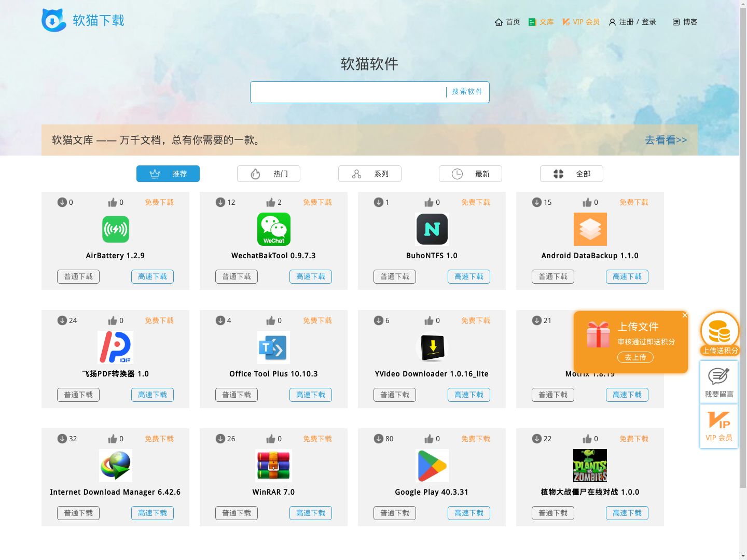Click 高速下载 for Office Tool Plus
Image resolution: width=747 pixels, height=560 pixels.
[x=311, y=395]
